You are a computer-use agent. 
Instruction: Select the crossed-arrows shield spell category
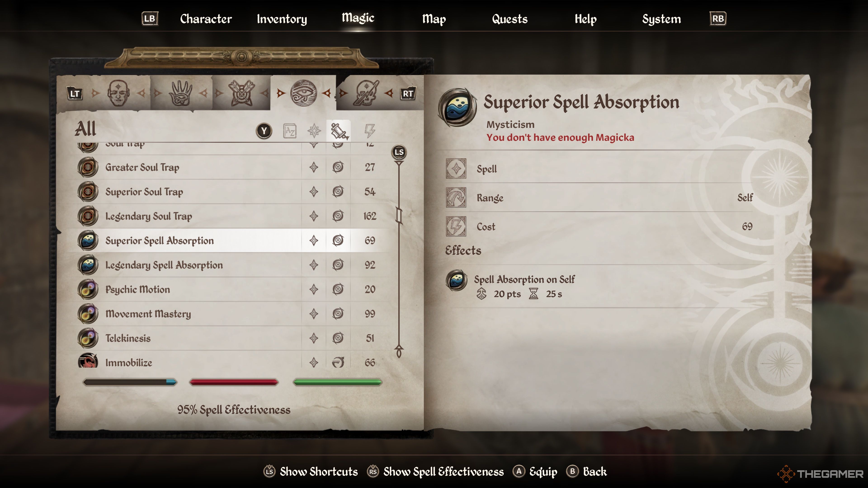click(241, 93)
